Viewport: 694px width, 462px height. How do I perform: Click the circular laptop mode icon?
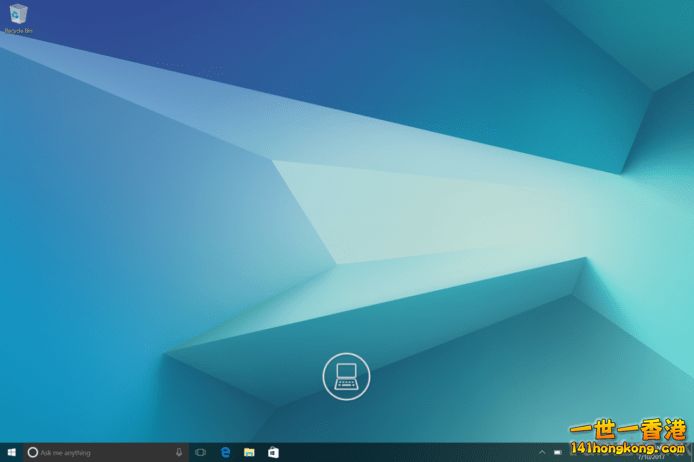click(346, 377)
